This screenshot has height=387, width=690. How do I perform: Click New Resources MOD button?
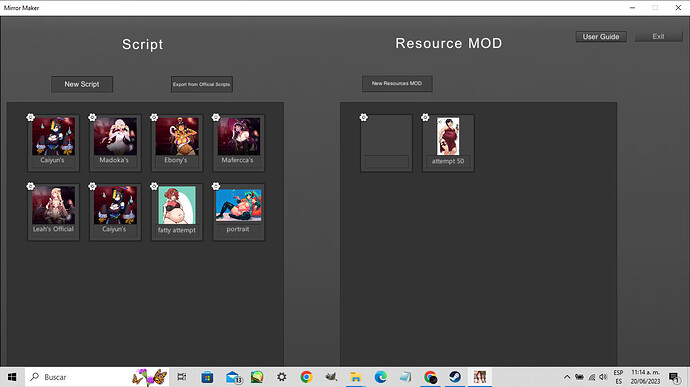tap(397, 83)
